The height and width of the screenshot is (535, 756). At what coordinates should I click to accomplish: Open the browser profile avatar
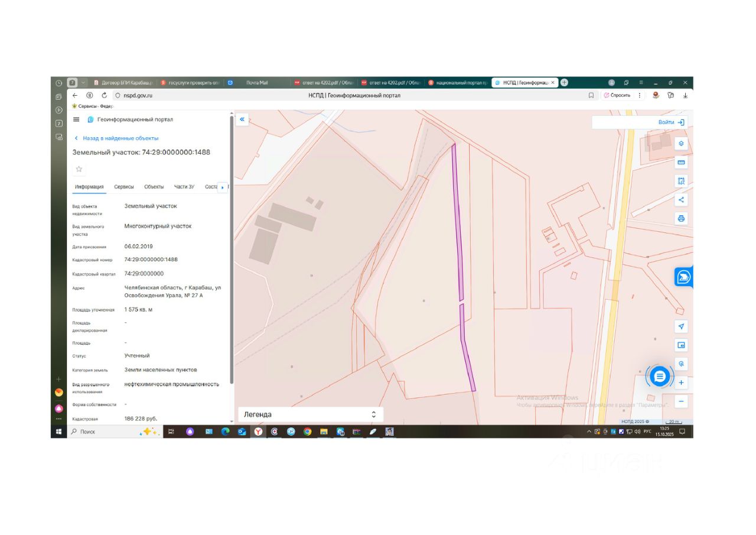pyautogui.click(x=612, y=83)
